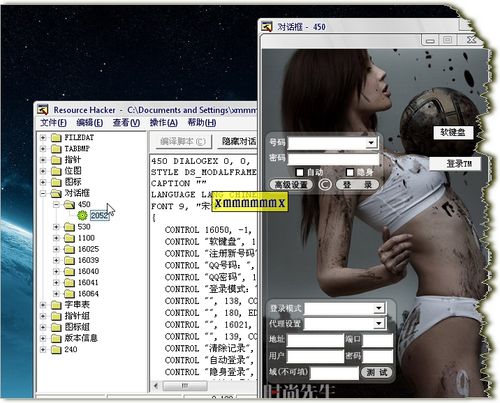
Task: Click the green gear icon beside 2052
Action: click(82, 216)
